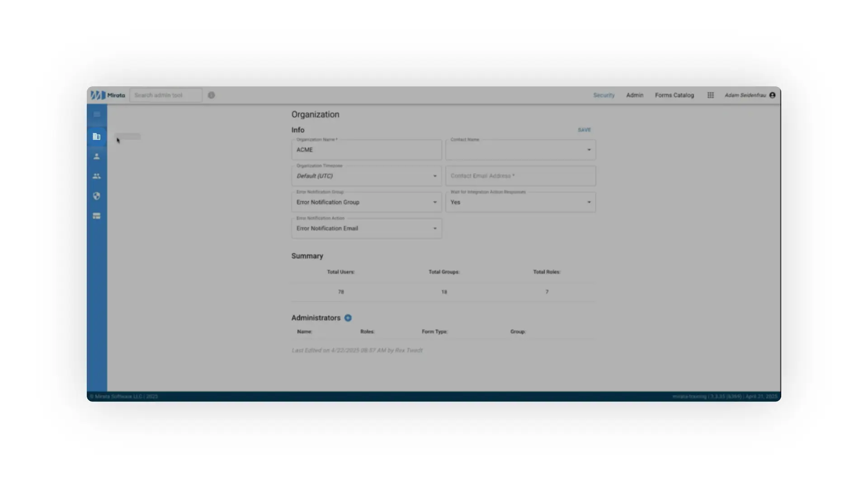Add an administrator with the plus button
Image resolution: width=868 pixels, height=488 pixels.
pos(348,318)
